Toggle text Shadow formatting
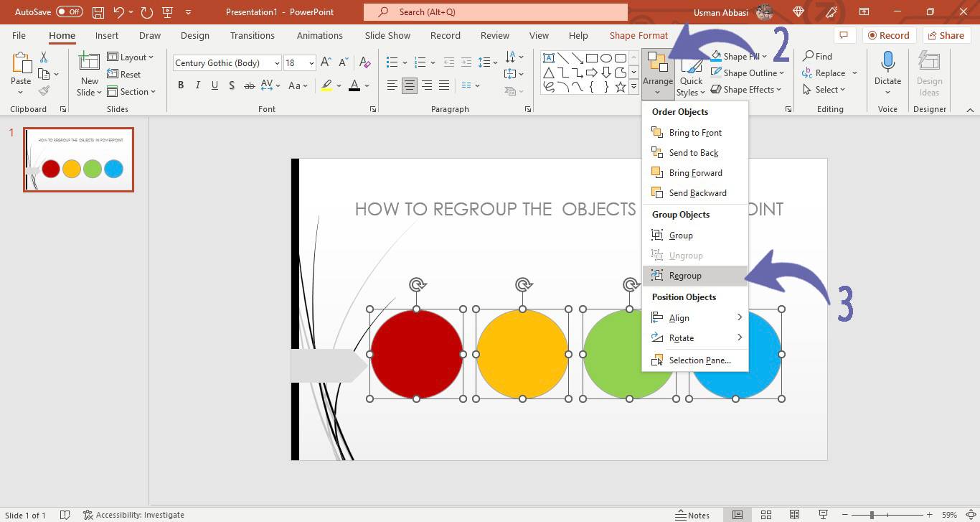 click(x=232, y=85)
